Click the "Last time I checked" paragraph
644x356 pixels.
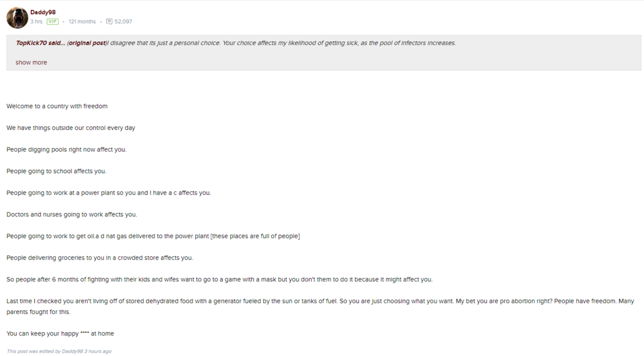(x=258, y=301)
